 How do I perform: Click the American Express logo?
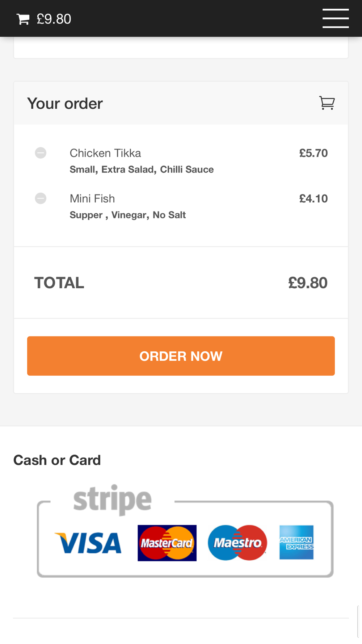coord(296,542)
